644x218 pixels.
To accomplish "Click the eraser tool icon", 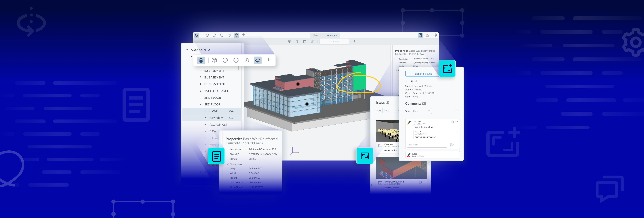I will point(354,42).
